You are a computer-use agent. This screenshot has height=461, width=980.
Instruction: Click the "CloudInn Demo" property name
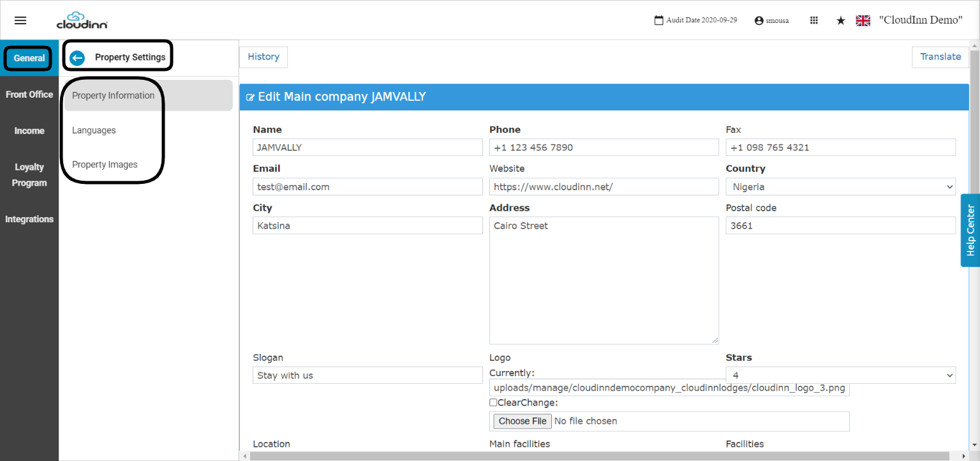[x=921, y=20]
